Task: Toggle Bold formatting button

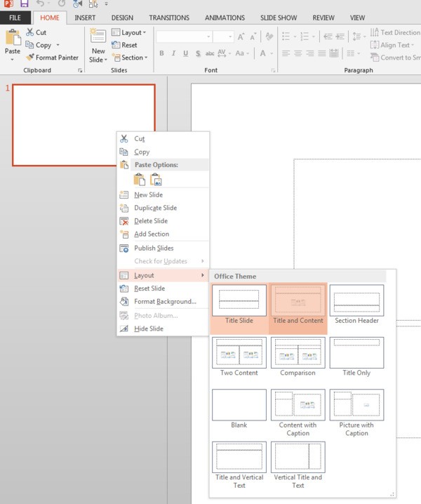Action: (162, 53)
